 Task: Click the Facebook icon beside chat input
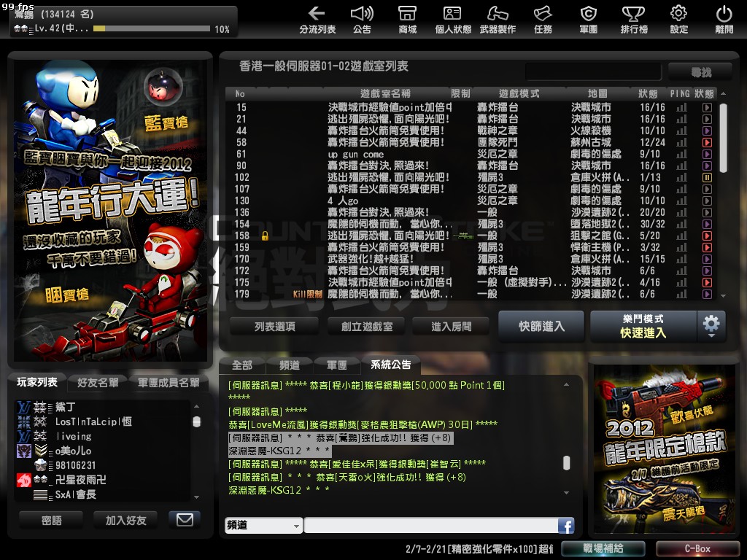tap(565, 526)
